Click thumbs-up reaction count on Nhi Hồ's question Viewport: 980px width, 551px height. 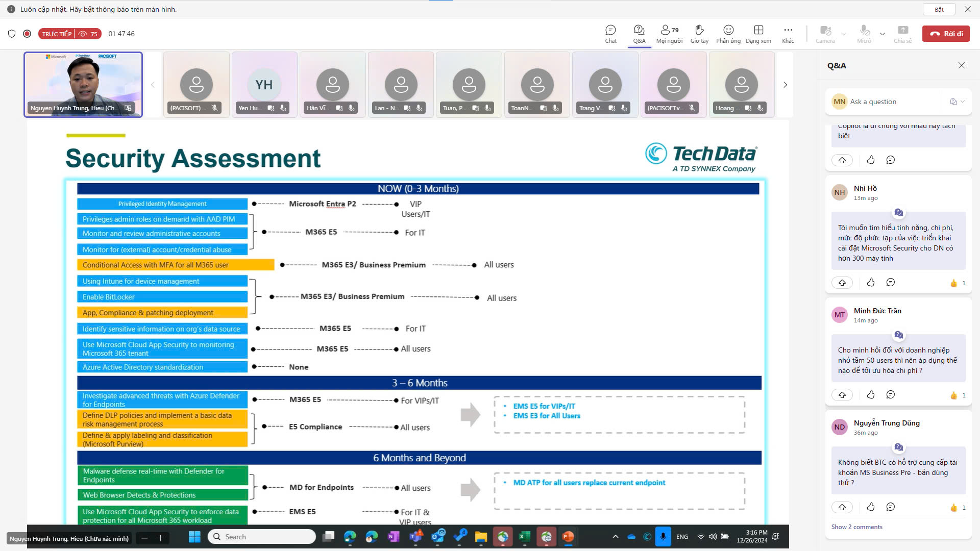tap(958, 283)
